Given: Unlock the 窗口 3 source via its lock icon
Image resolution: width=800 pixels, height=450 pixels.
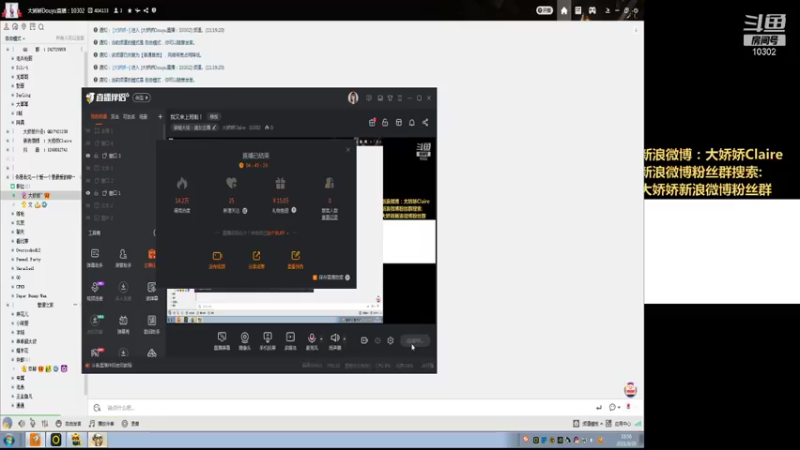Looking at the screenshot, I should tap(96, 156).
